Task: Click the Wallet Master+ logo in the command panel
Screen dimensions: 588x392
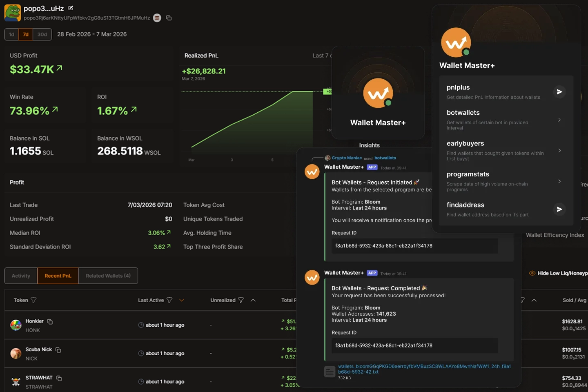Action: click(456, 42)
